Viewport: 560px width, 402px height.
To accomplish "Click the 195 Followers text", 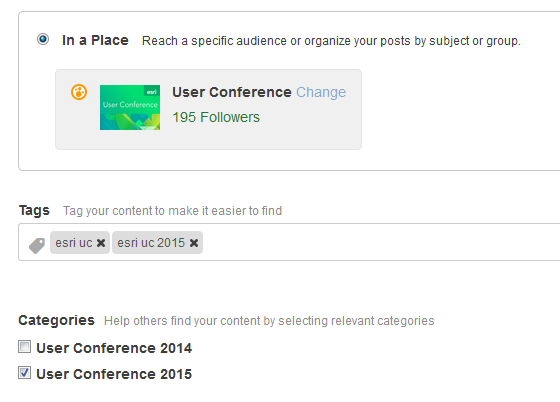I will coord(216,117).
